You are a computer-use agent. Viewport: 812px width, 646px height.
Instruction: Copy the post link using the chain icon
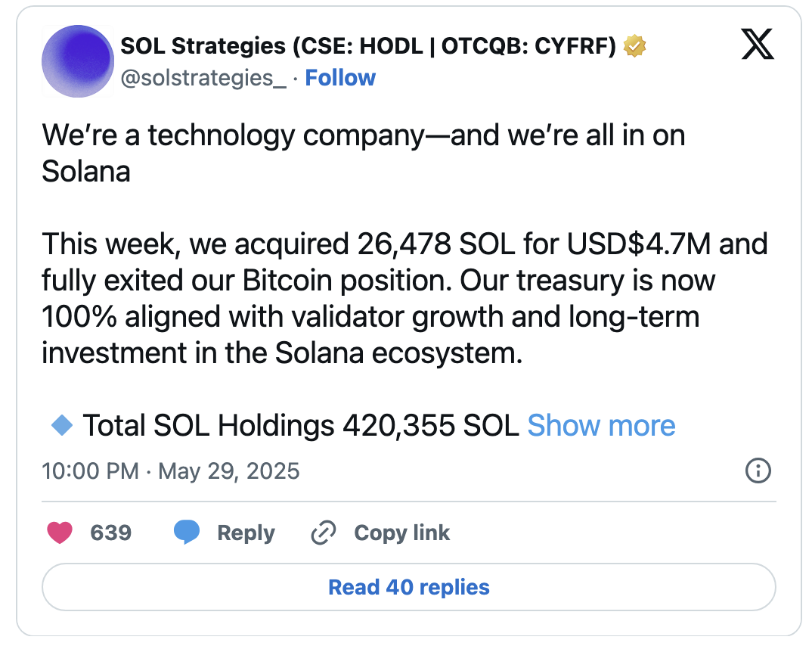[323, 532]
